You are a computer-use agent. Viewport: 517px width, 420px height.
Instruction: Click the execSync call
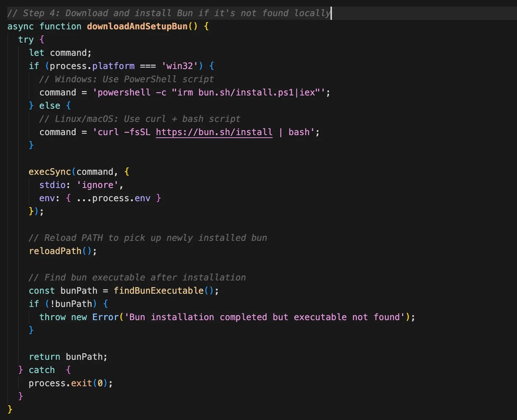pos(50,172)
